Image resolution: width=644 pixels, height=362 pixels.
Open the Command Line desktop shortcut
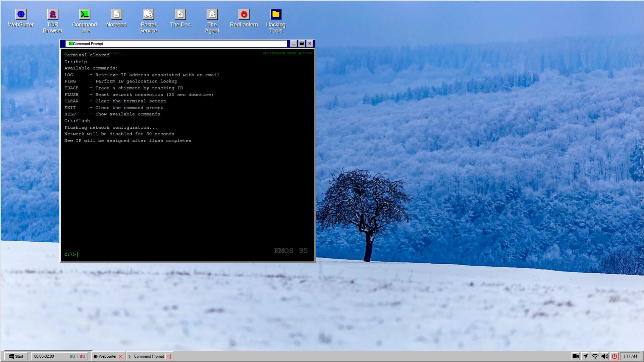pos(85,14)
